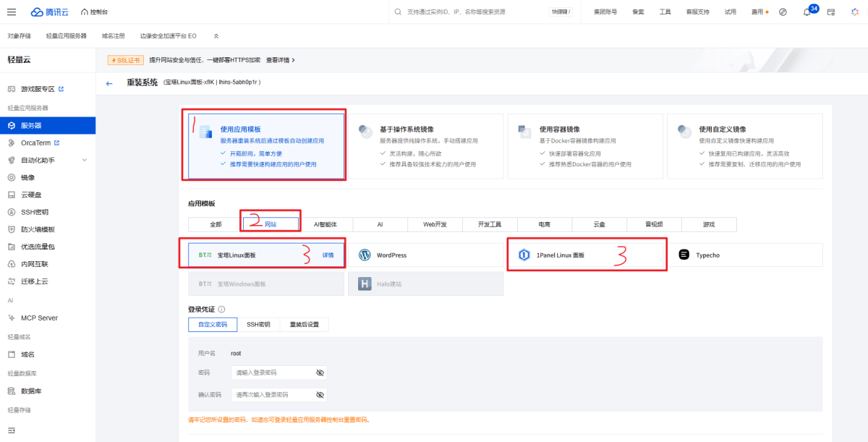868x442 pixels.
Task: Click the back arrow beside 重装系统
Action: pos(109,83)
